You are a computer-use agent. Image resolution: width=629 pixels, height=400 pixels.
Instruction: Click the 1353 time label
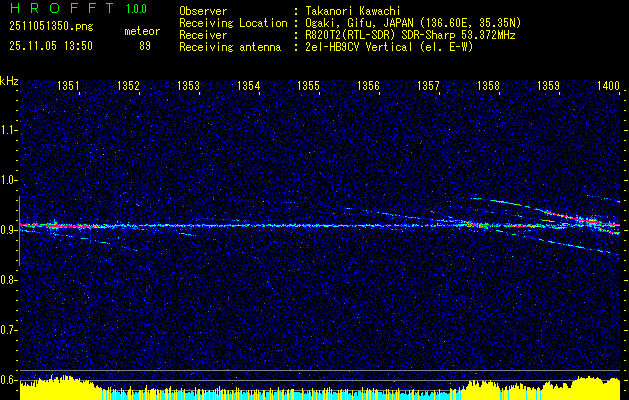188,87
